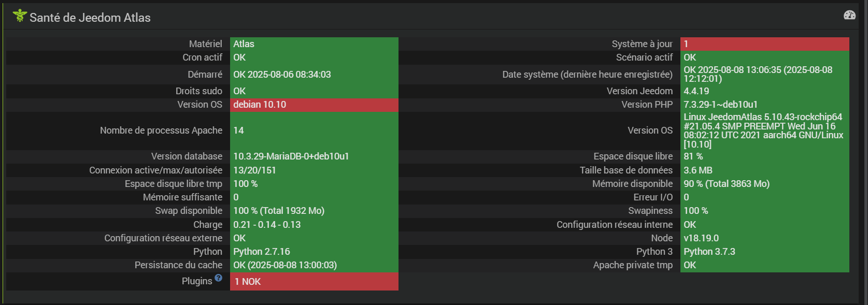Open the dashboard gauge icon
Screen dimensions: 868x305
point(849,15)
